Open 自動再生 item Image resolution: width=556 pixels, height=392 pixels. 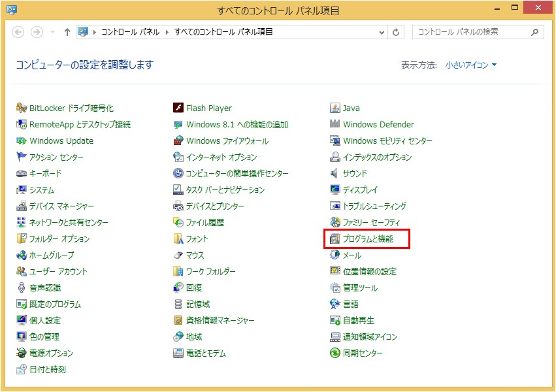point(352,320)
